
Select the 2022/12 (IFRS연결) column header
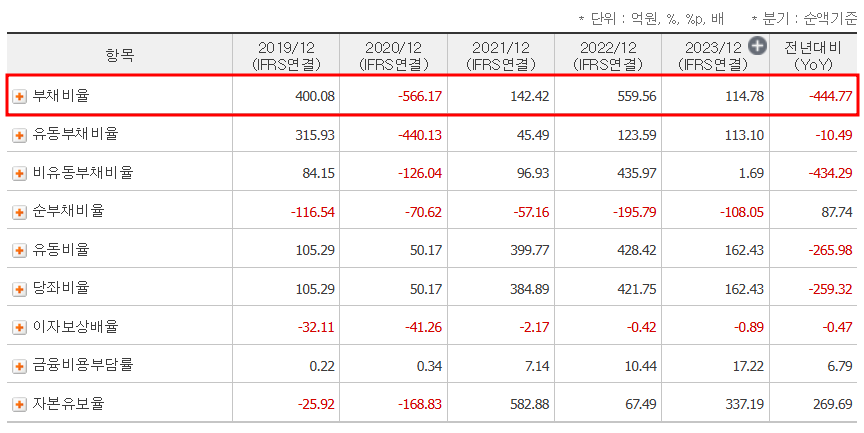pos(608,55)
